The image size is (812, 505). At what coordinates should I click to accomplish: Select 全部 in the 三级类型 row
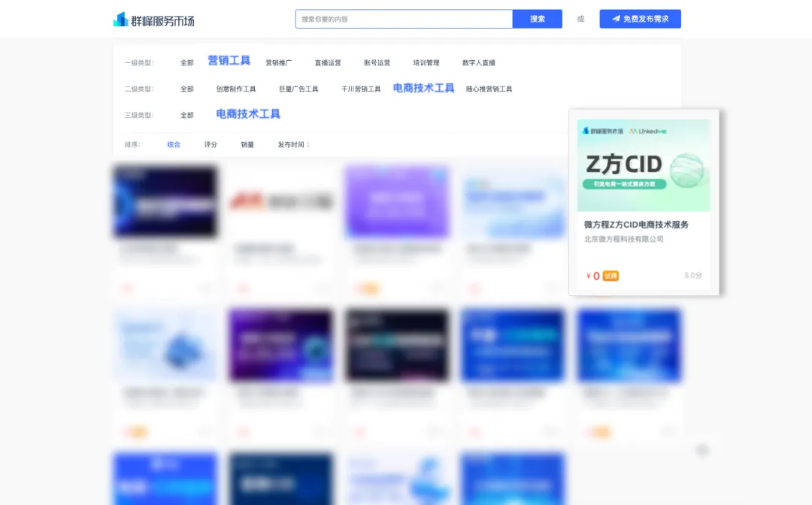pyautogui.click(x=187, y=115)
